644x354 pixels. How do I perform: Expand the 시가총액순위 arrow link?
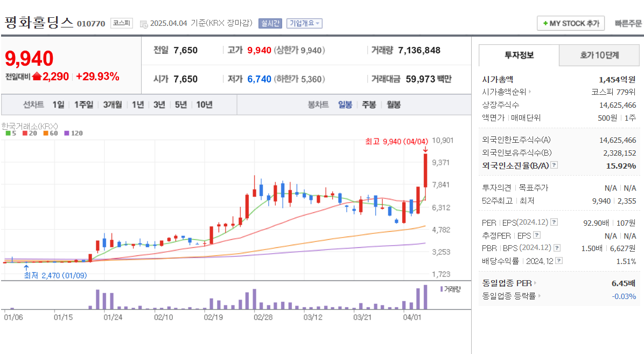pos(530,92)
